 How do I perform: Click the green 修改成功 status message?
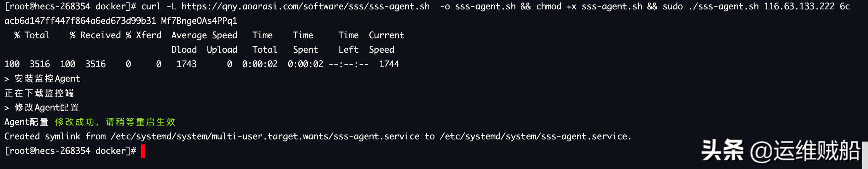coord(115,122)
